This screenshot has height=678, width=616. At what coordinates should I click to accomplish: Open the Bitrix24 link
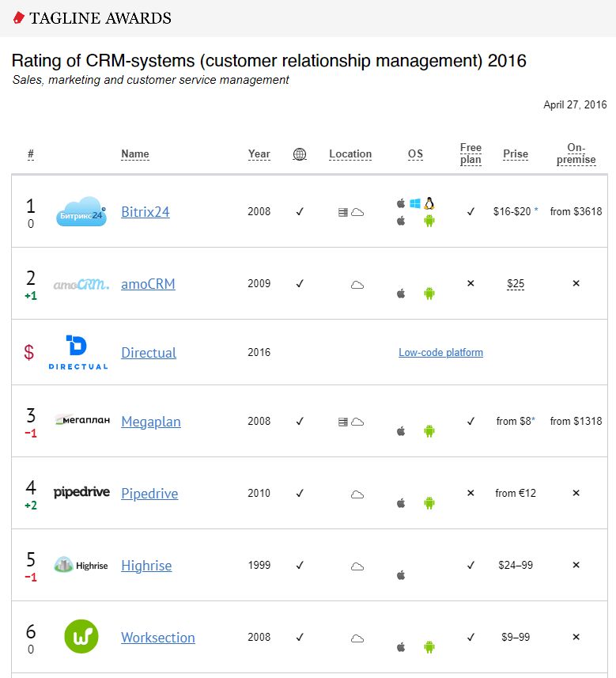tap(145, 212)
